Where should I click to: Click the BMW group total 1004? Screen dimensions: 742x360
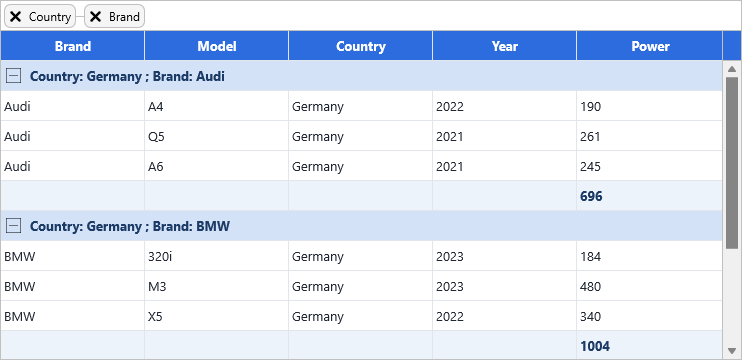595,346
